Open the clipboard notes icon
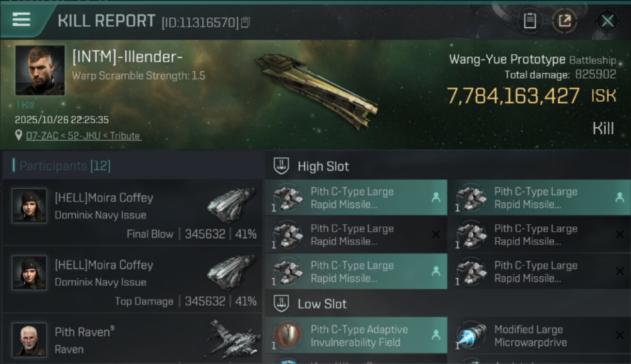Screen dimensions: 631x364 [x=530, y=21]
